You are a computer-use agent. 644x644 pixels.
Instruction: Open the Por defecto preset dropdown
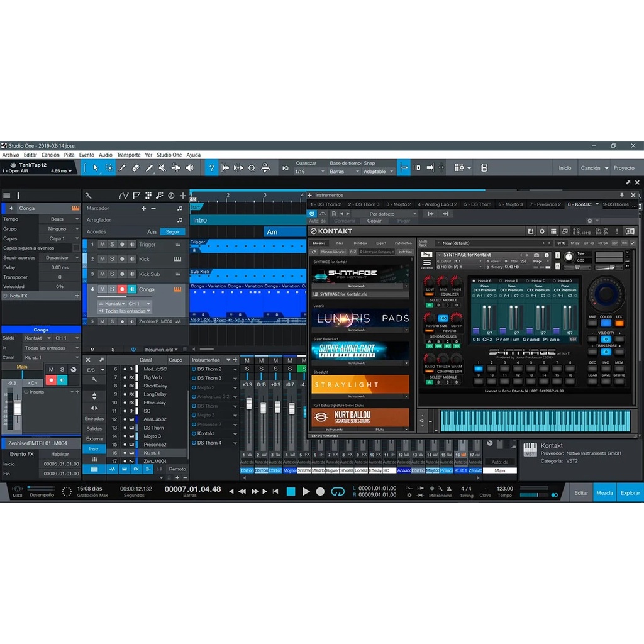point(385,214)
